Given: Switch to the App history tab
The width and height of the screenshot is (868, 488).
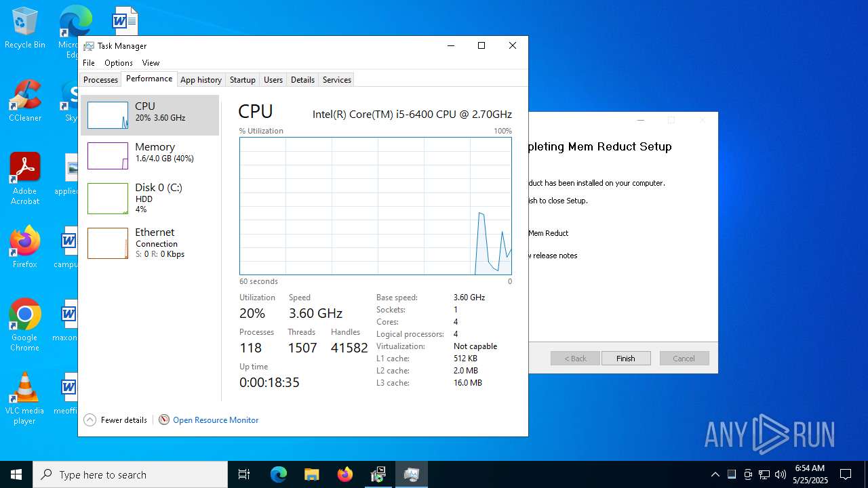Looking at the screenshot, I should coord(201,80).
